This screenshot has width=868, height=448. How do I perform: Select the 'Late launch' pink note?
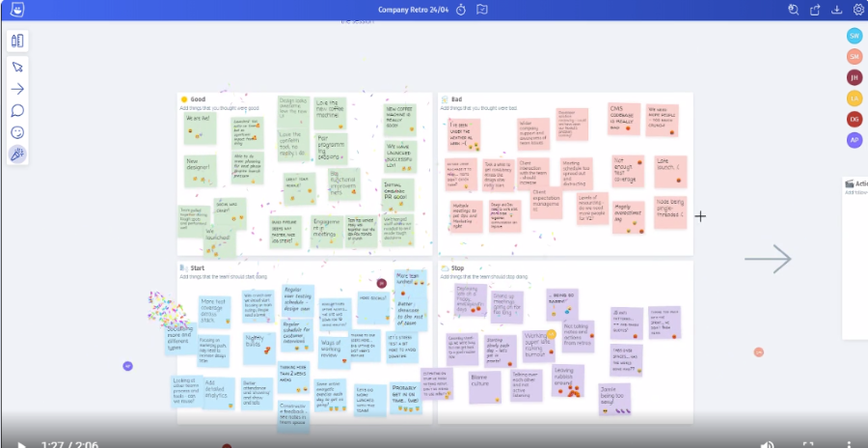coord(670,171)
